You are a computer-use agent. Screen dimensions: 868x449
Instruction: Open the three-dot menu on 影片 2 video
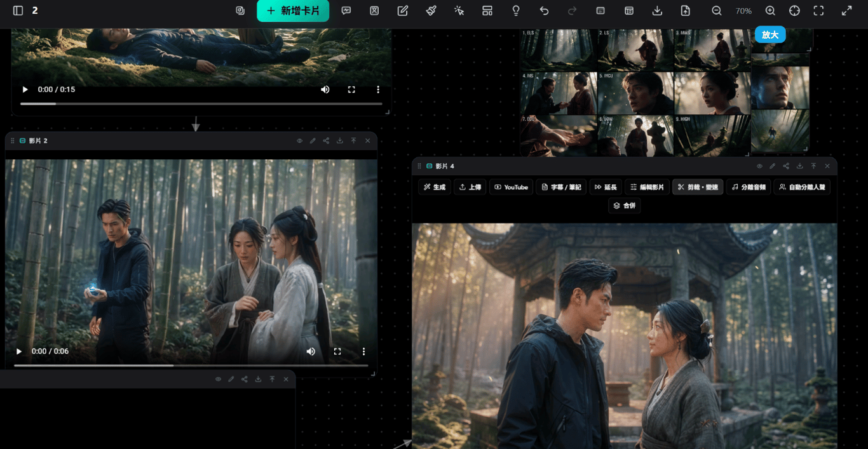(x=363, y=351)
